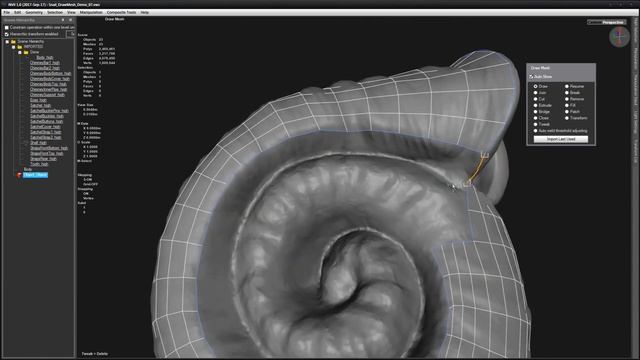Click the Import Last Used button
The height and width of the screenshot is (360, 640).
click(x=561, y=139)
